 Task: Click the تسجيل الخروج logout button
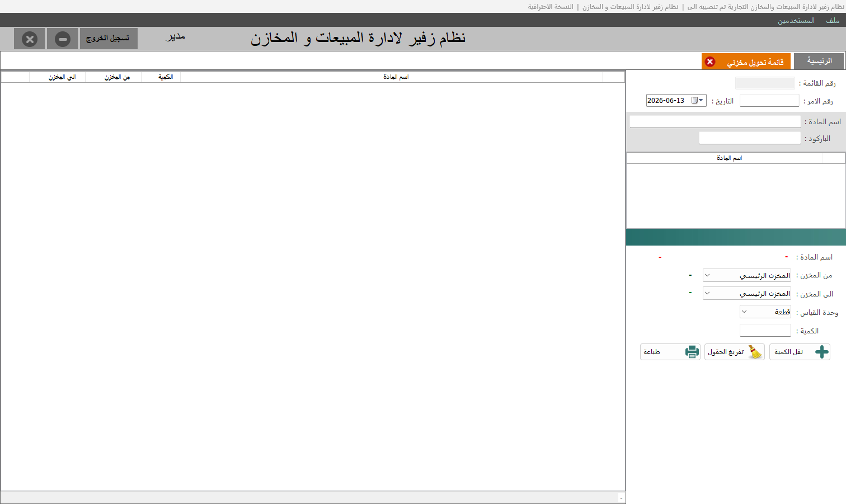pyautogui.click(x=109, y=39)
